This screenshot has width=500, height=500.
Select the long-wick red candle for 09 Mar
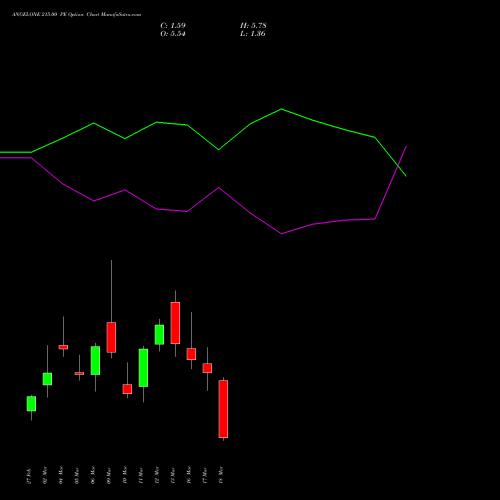111,337
